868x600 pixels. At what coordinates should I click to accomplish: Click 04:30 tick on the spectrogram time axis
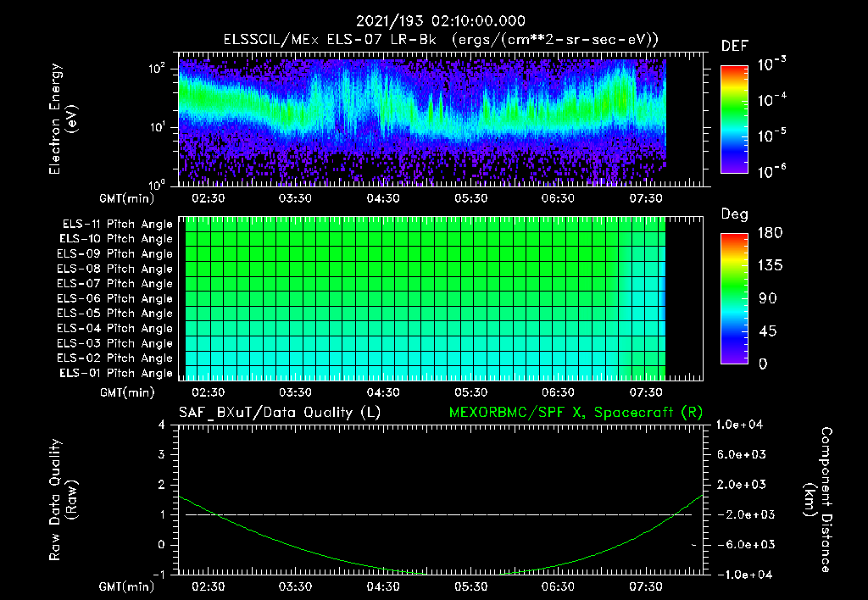(383, 198)
